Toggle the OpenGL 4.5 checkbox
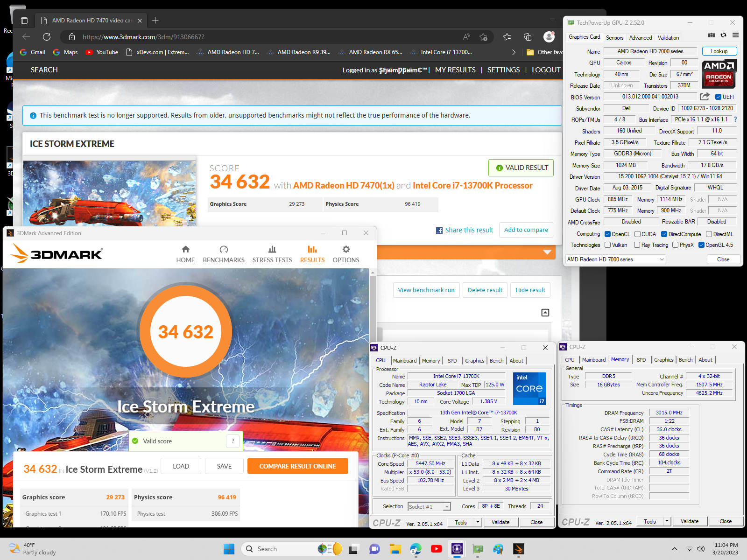This screenshot has height=560, width=747. pyautogui.click(x=701, y=245)
